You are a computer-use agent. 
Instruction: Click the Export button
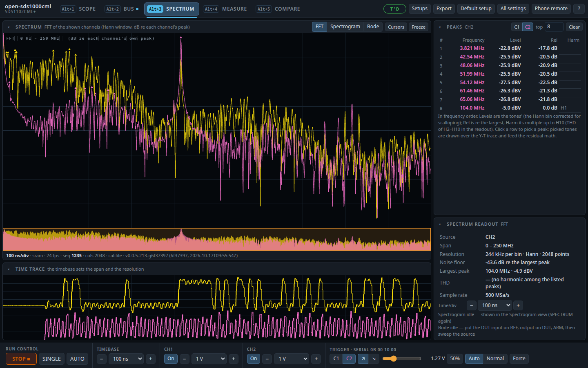[x=444, y=9]
